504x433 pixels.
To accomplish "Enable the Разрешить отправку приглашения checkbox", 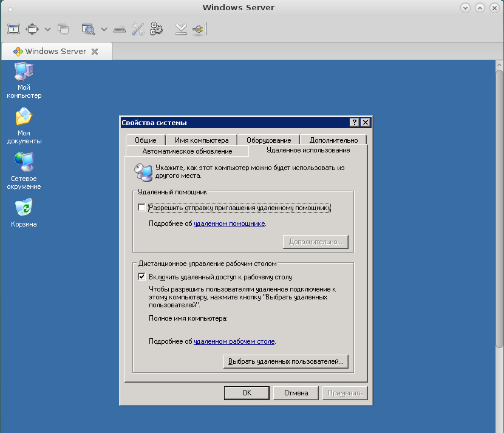I will click(141, 208).
